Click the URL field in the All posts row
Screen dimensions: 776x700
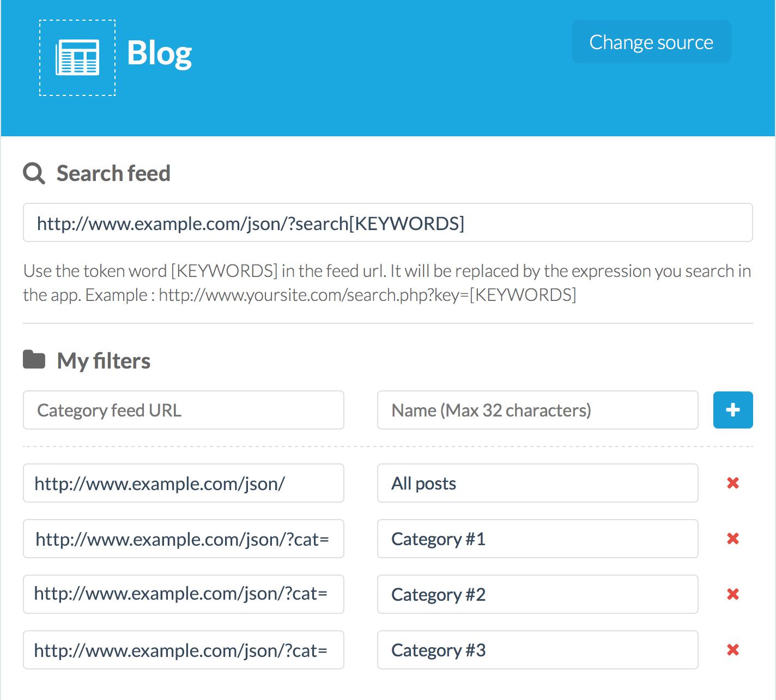coord(183,483)
